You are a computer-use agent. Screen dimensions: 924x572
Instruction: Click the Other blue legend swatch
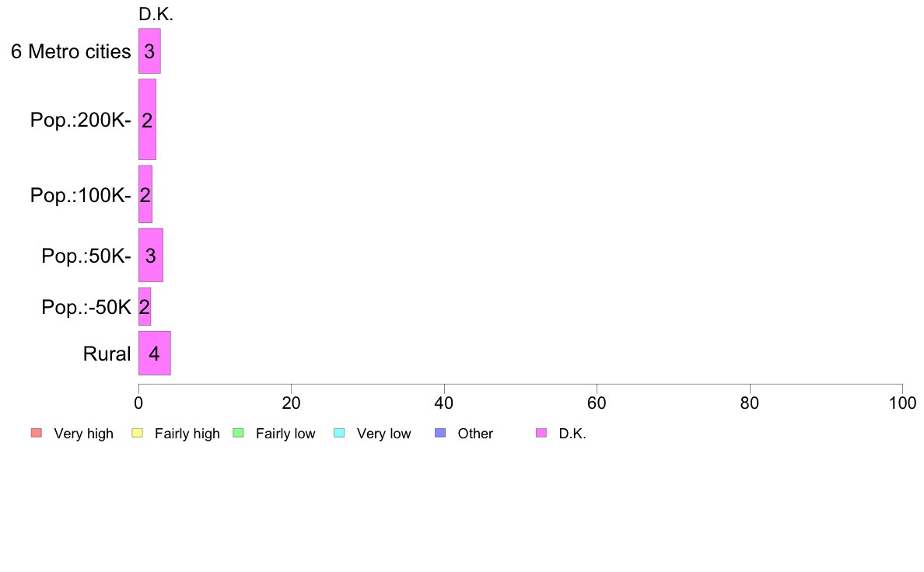440,433
